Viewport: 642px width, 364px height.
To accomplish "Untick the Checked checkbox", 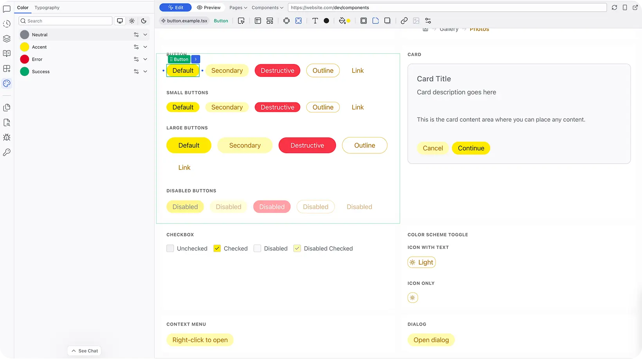I will [217, 249].
